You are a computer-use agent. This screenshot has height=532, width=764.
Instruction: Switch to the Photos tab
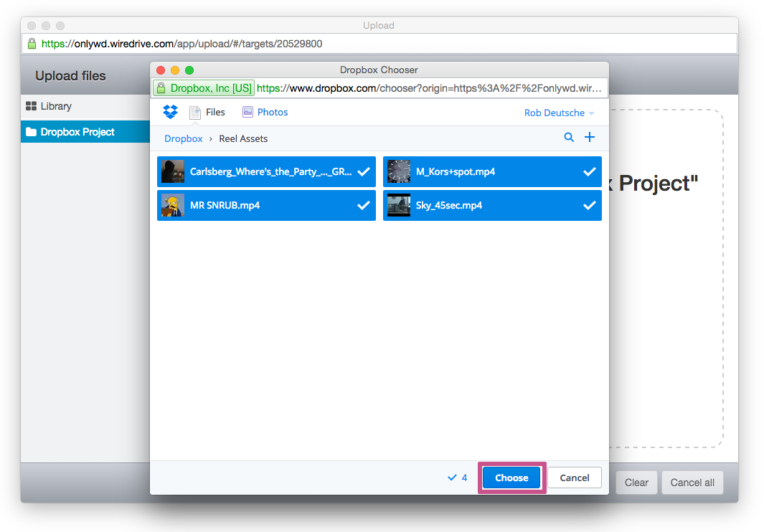pos(271,112)
